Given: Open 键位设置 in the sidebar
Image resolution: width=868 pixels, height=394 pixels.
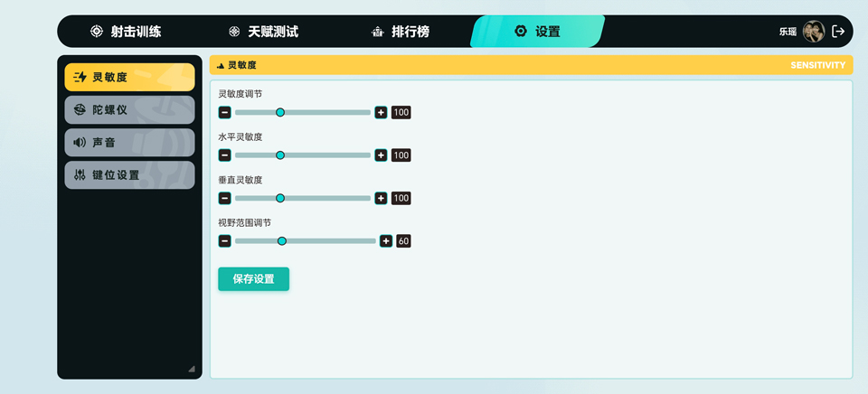Looking at the screenshot, I should 129,174.
